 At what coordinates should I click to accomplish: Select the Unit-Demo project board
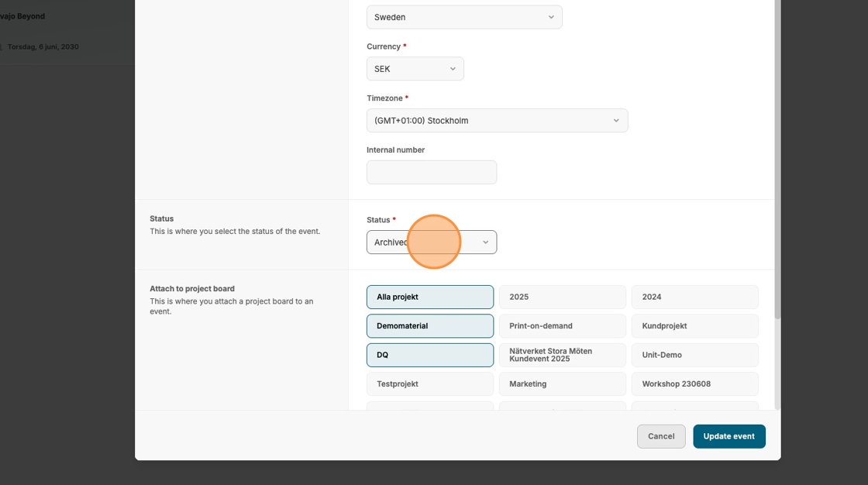coord(694,355)
